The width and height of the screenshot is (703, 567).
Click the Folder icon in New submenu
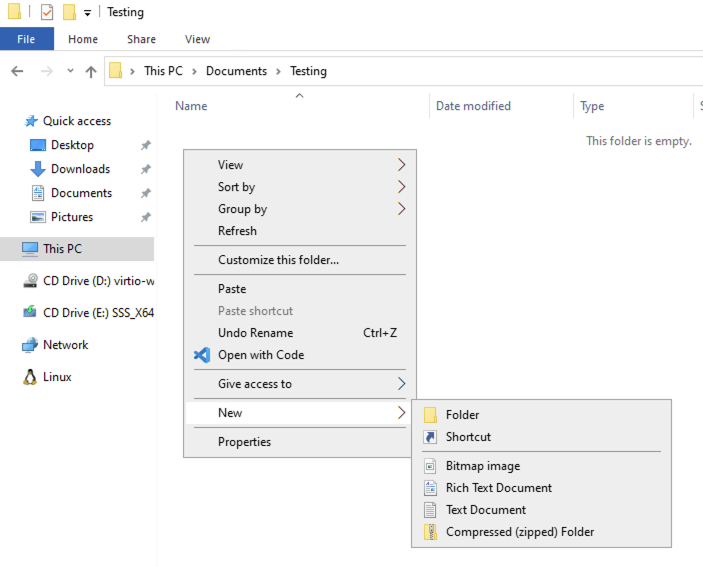(430, 415)
